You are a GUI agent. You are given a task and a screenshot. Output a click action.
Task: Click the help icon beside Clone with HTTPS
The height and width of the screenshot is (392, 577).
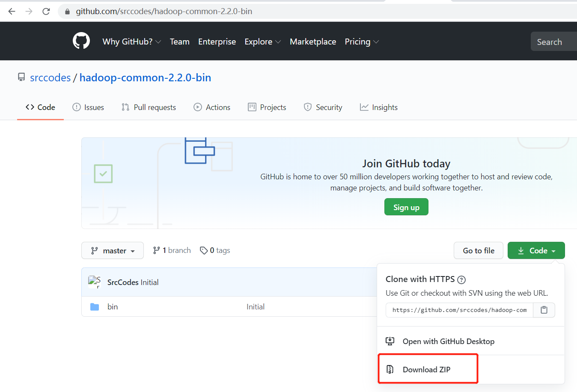[461, 279]
